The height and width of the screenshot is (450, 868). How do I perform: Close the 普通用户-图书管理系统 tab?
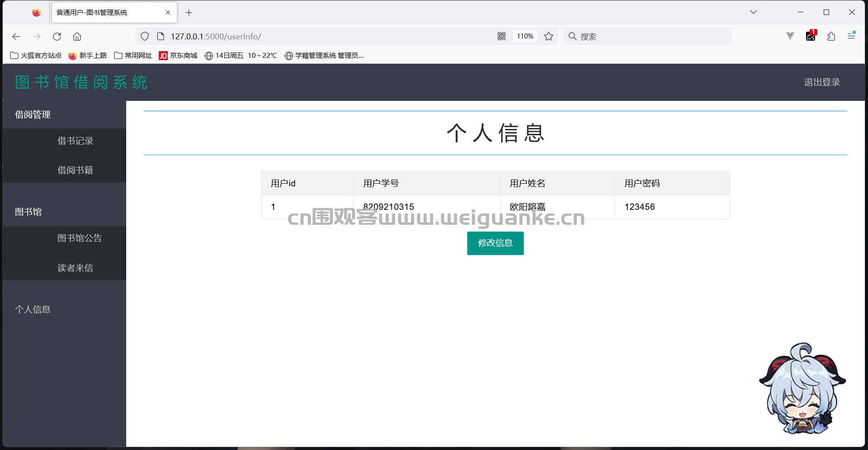pyautogui.click(x=168, y=13)
